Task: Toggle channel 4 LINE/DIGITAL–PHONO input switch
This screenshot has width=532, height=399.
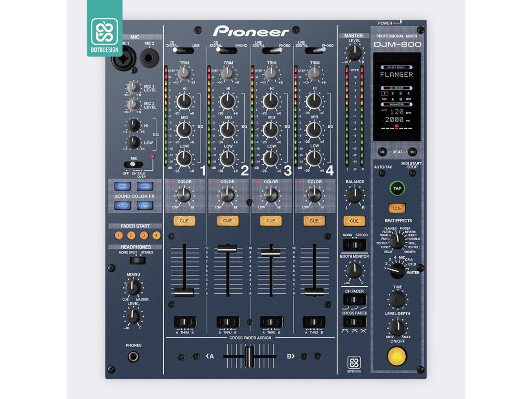Action: [x=315, y=50]
